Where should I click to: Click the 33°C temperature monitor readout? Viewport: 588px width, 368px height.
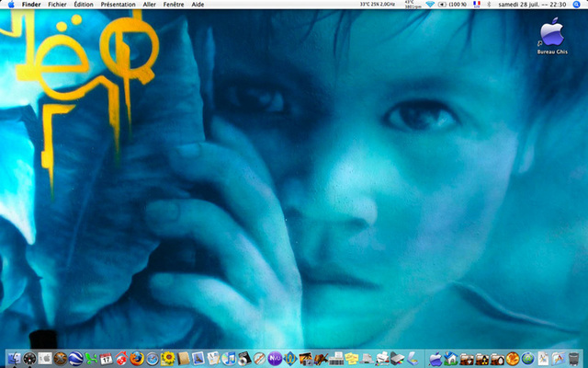pyautogui.click(x=378, y=4)
